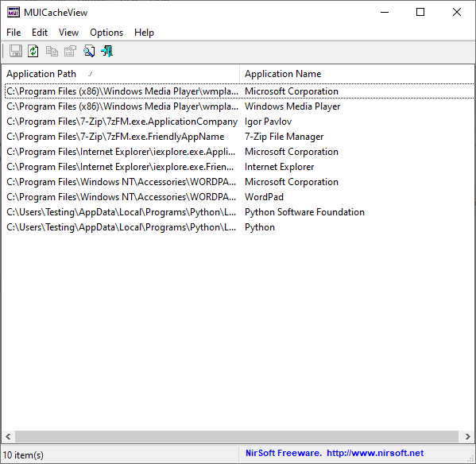Open the View menu
This screenshot has width=476, height=464.
click(x=68, y=33)
